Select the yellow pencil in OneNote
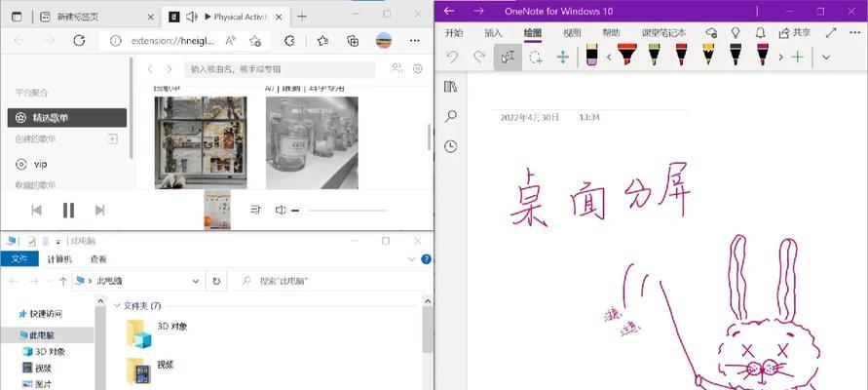 pyautogui.click(x=708, y=55)
